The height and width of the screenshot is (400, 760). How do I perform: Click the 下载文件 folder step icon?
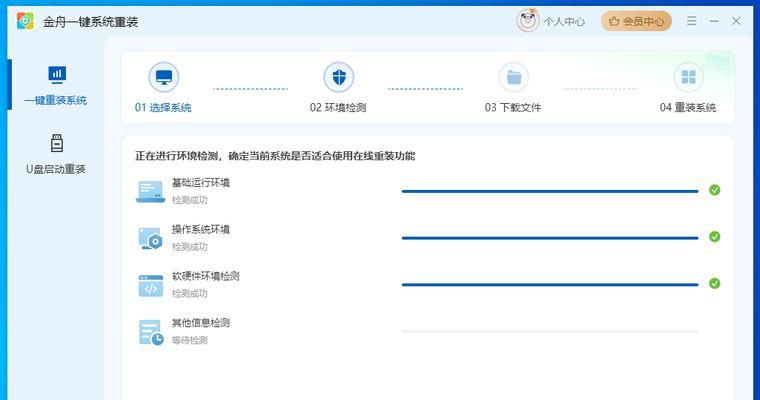click(x=513, y=77)
